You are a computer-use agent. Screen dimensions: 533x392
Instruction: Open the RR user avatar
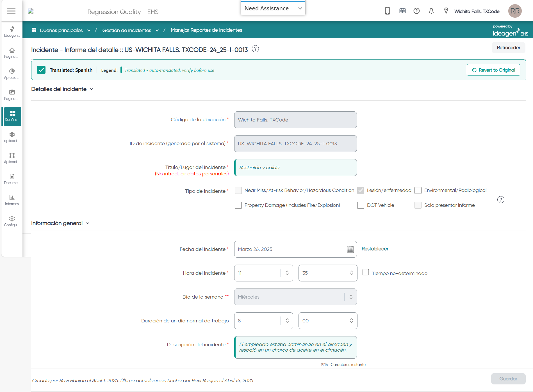pos(515,11)
